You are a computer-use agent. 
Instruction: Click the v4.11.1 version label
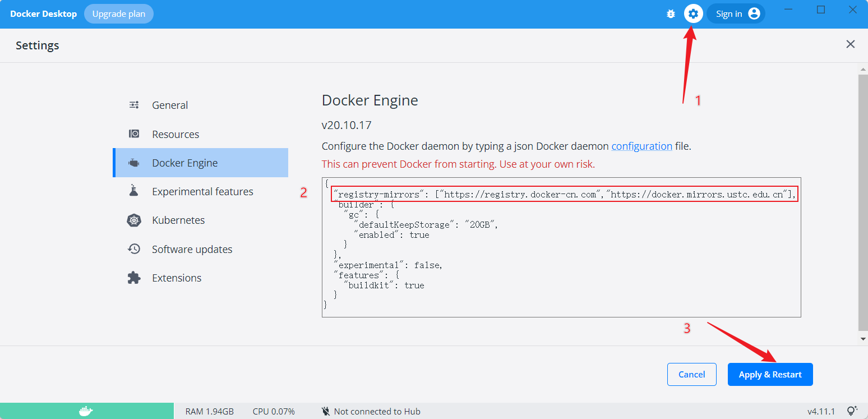[821, 411]
